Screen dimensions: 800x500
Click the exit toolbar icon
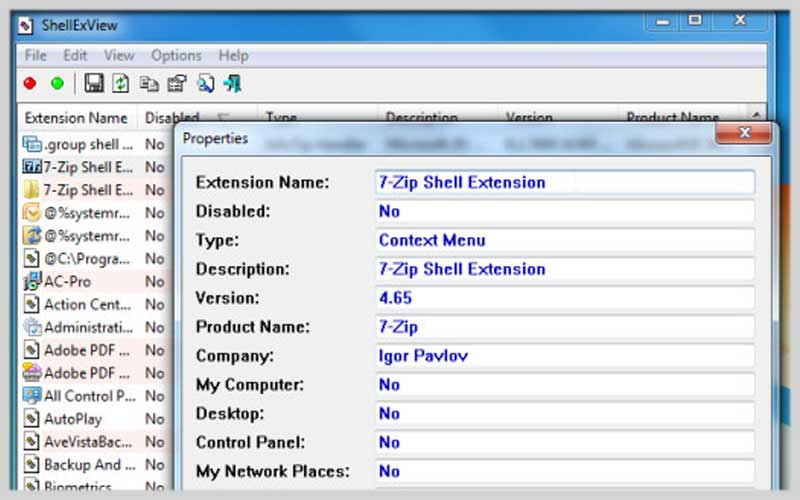233,84
